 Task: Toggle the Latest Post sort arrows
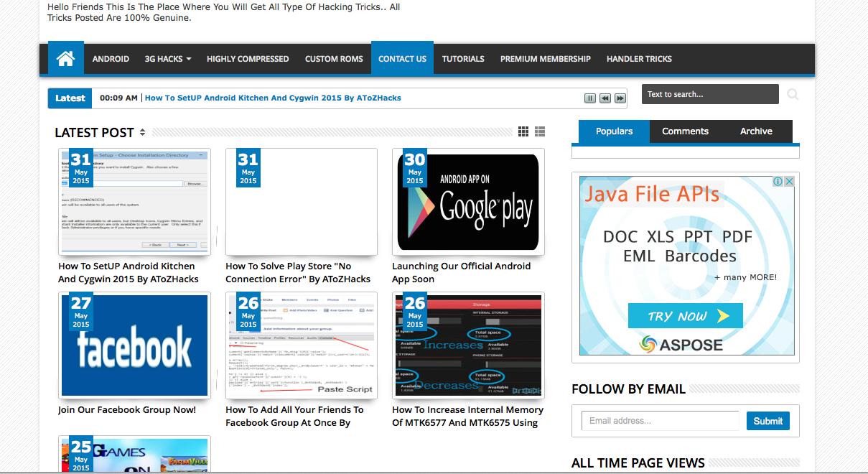click(x=142, y=132)
